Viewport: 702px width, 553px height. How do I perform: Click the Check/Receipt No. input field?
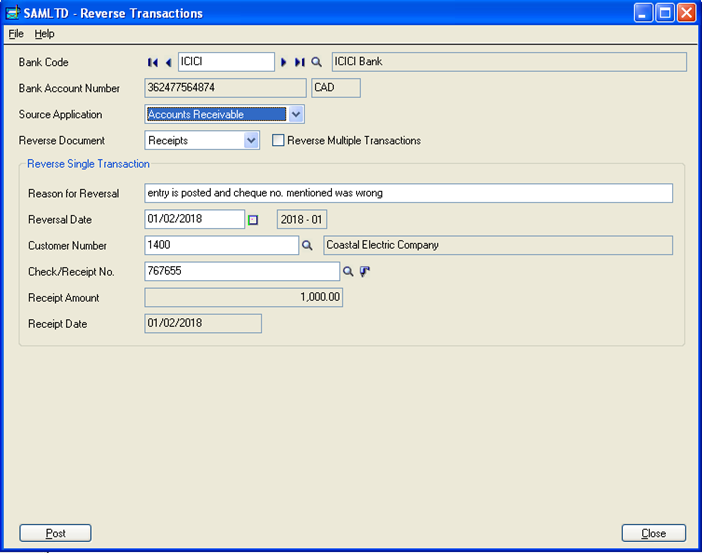pyautogui.click(x=242, y=271)
